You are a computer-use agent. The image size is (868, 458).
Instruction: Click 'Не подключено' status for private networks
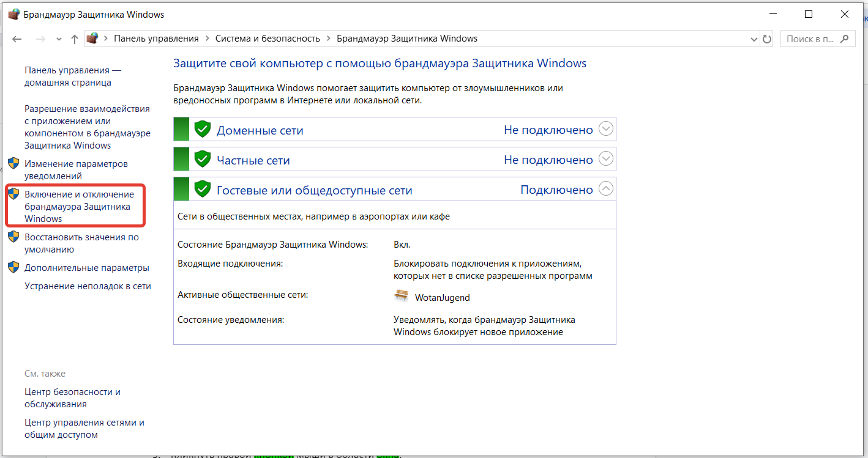(x=548, y=160)
